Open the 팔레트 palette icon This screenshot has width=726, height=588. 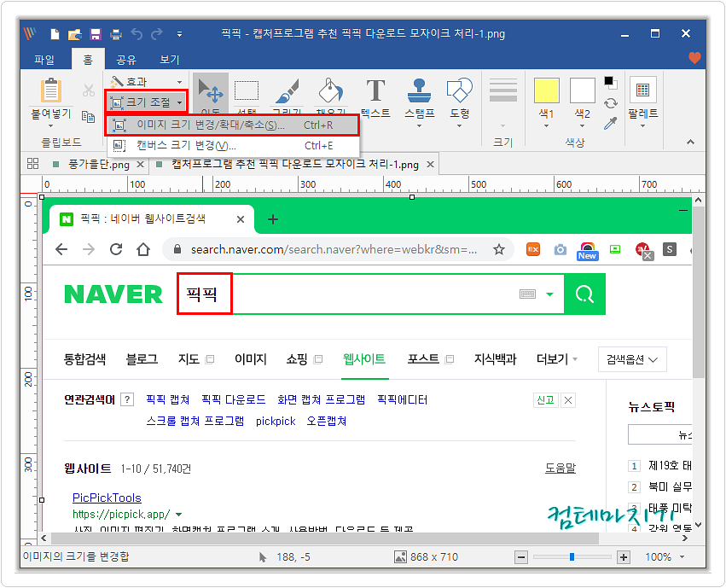point(643,90)
